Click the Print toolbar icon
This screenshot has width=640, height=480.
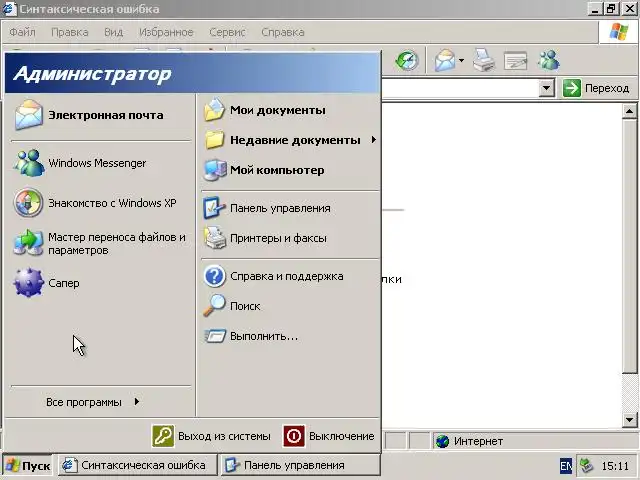484,61
